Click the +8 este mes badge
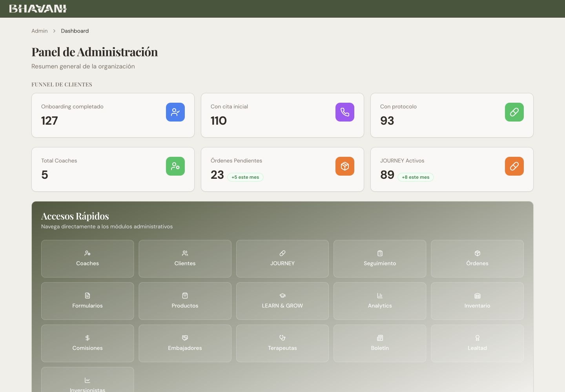The height and width of the screenshot is (392, 565). point(416,177)
